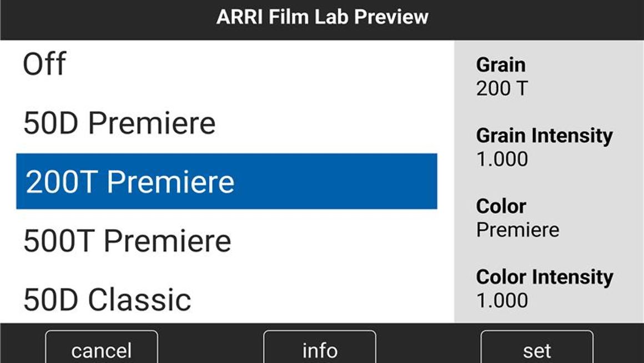The width and height of the screenshot is (644, 363).
Task: Select the 50D Classic list entry
Action: [107, 300]
